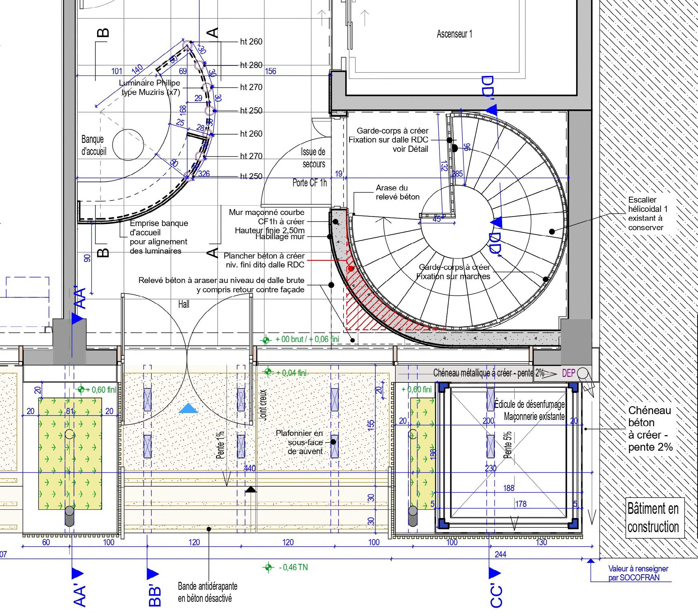Screen dimensions: 698x616
Task: Click the 'Ascenseur 1' room label
Action: pos(454,34)
